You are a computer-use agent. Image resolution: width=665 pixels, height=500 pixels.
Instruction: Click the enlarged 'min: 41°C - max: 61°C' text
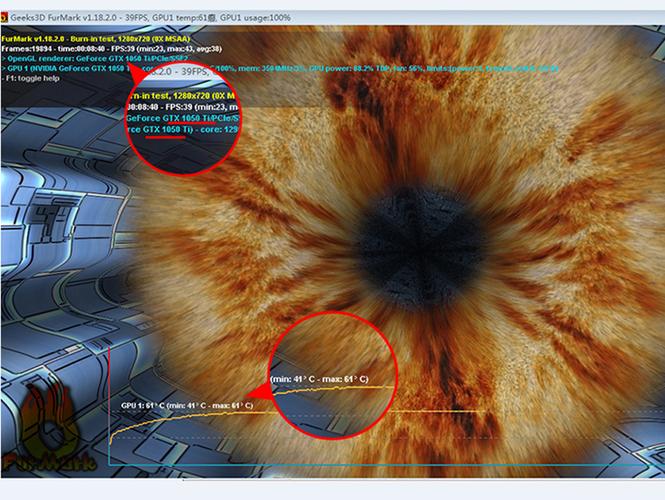point(318,380)
